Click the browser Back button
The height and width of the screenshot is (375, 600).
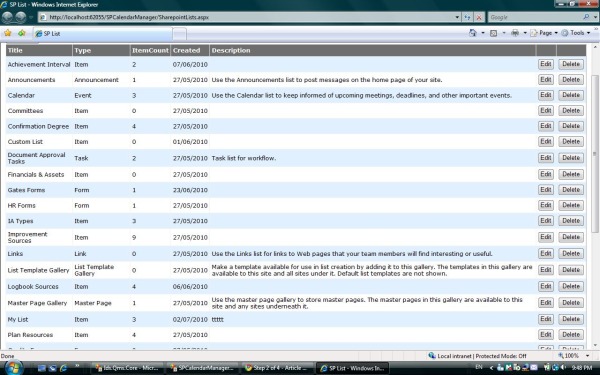[7, 17]
